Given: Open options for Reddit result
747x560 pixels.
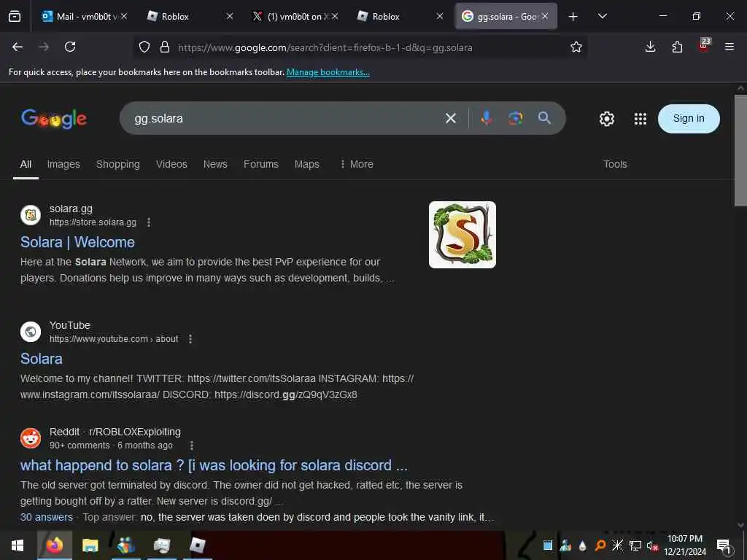Looking at the screenshot, I should tap(192, 446).
